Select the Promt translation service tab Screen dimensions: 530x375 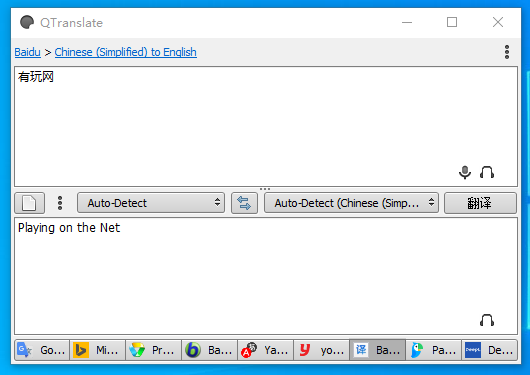pos(153,350)
